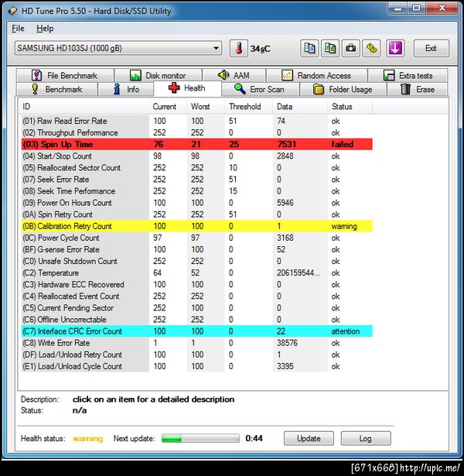Click the Log button
Screen dimensions: 464x476
pos(366,438)
